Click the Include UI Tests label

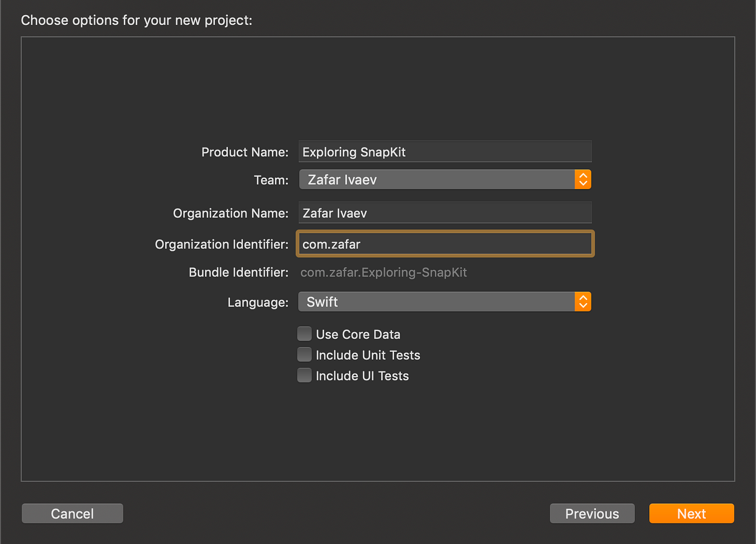click(362, 375)
